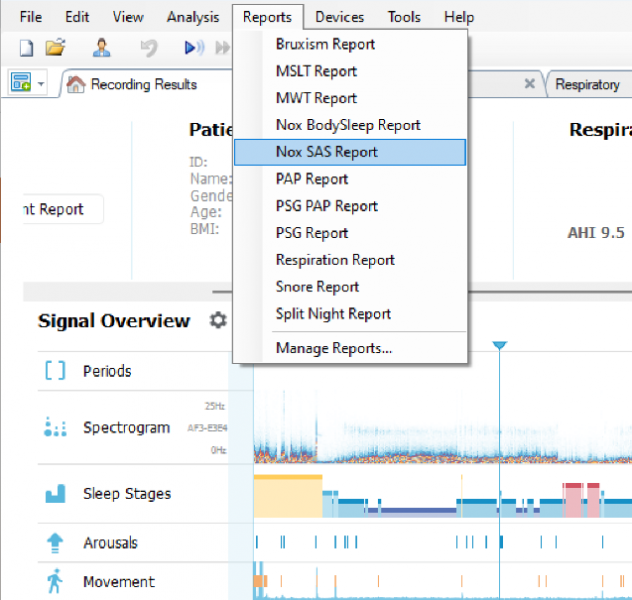Viewport: 632px width, 600px height.
Task: Choose Manage Reports... from the menu
Action: pos(333,348)
